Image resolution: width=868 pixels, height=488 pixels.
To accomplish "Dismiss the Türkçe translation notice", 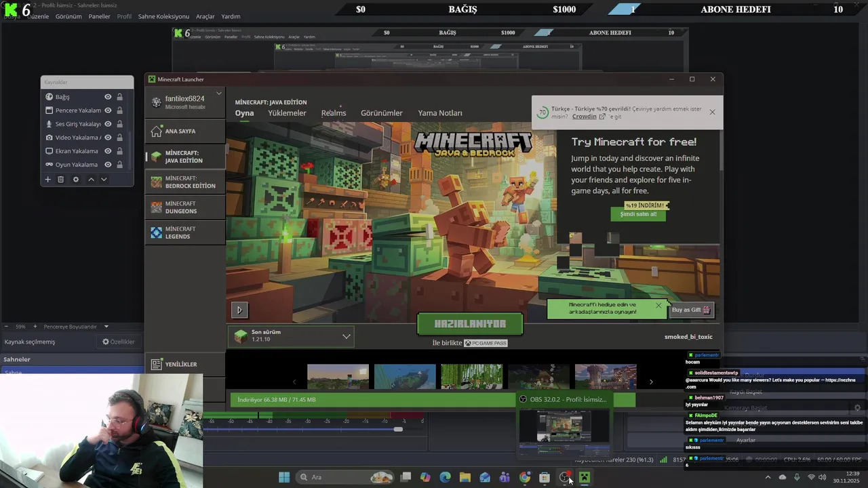I will [x=712, y=112].
